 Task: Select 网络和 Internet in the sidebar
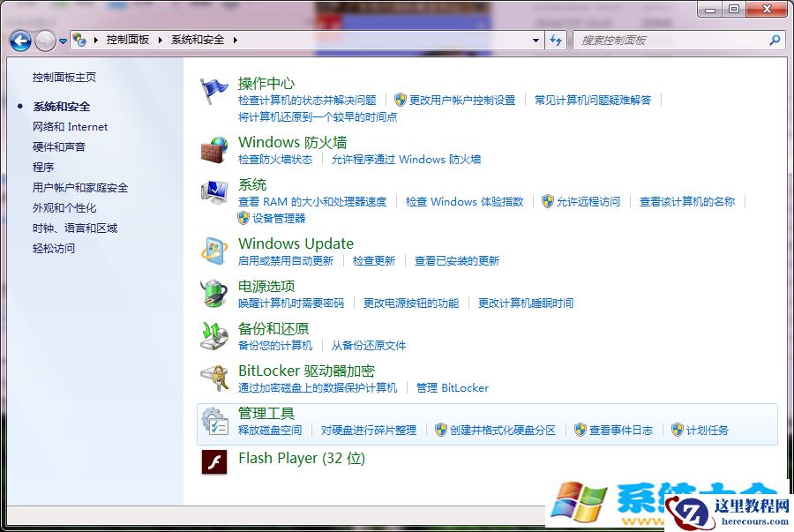pos(71,126)
